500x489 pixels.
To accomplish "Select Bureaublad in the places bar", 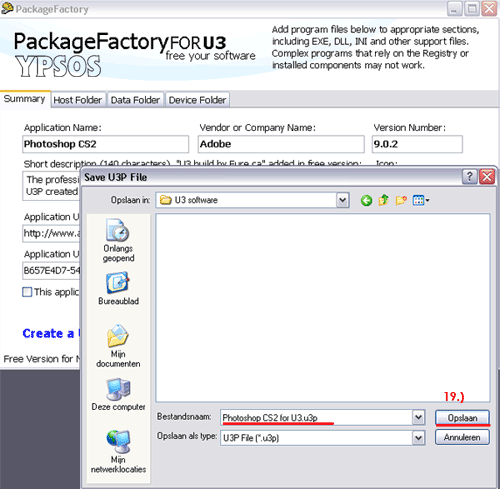I will point(118,289).
